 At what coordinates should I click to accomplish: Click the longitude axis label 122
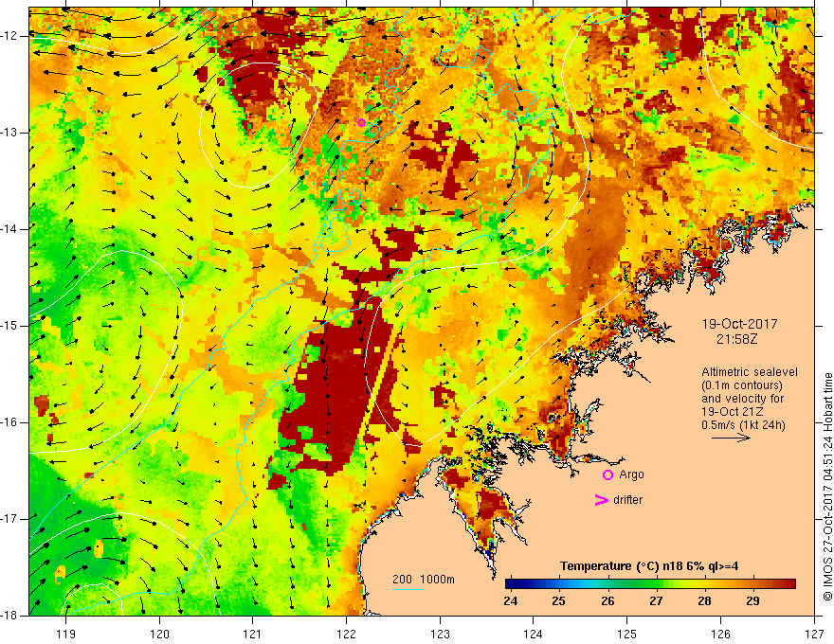(x=346, y=634)
